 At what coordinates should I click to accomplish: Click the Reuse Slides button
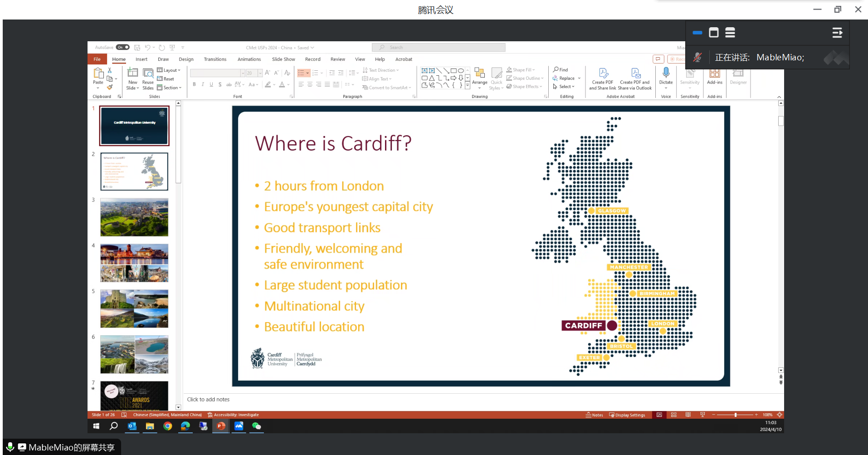point(148,78)
